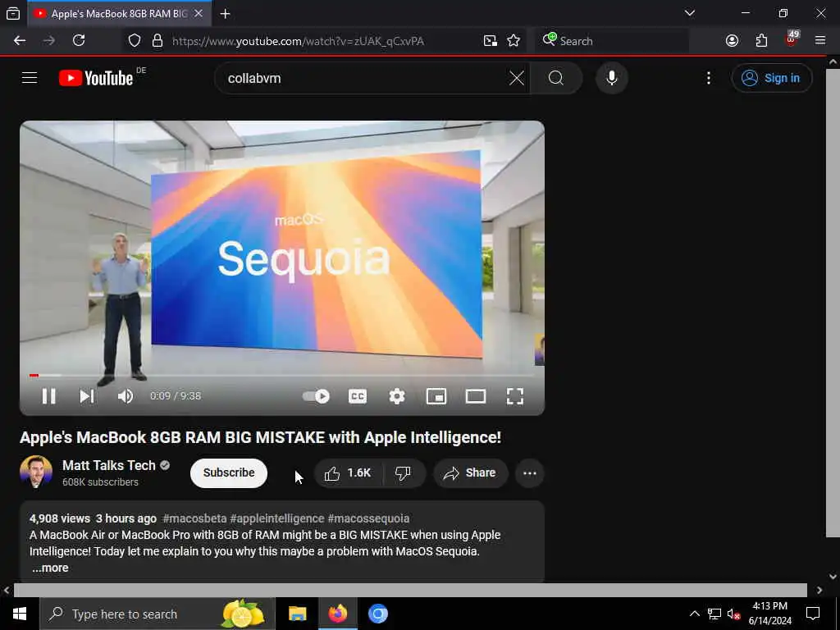
Task: Expand description with ...more
Action: point(50,568)
